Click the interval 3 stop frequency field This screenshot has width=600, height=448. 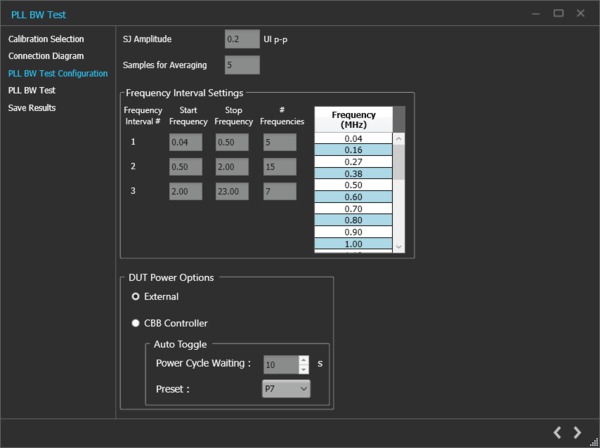coord(232,191)
